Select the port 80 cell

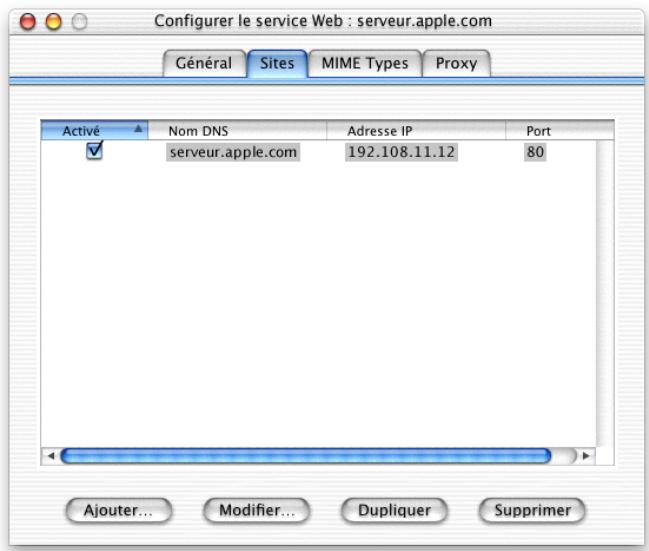click(535, 152)
